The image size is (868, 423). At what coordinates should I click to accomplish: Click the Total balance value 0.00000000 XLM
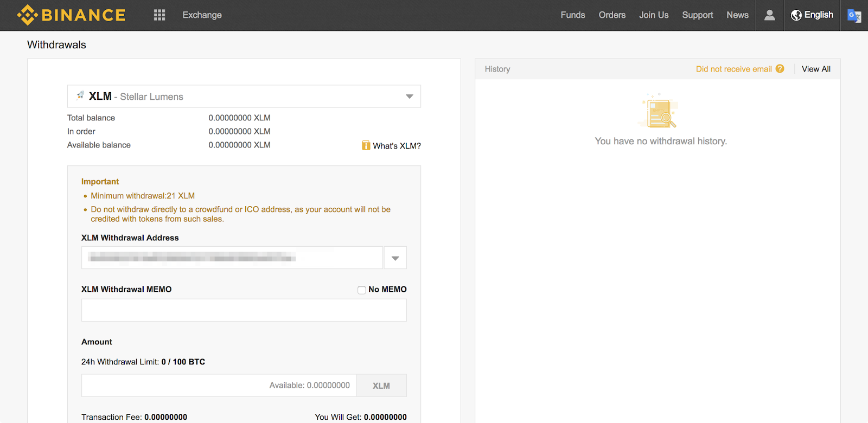[x=239, y=118]
